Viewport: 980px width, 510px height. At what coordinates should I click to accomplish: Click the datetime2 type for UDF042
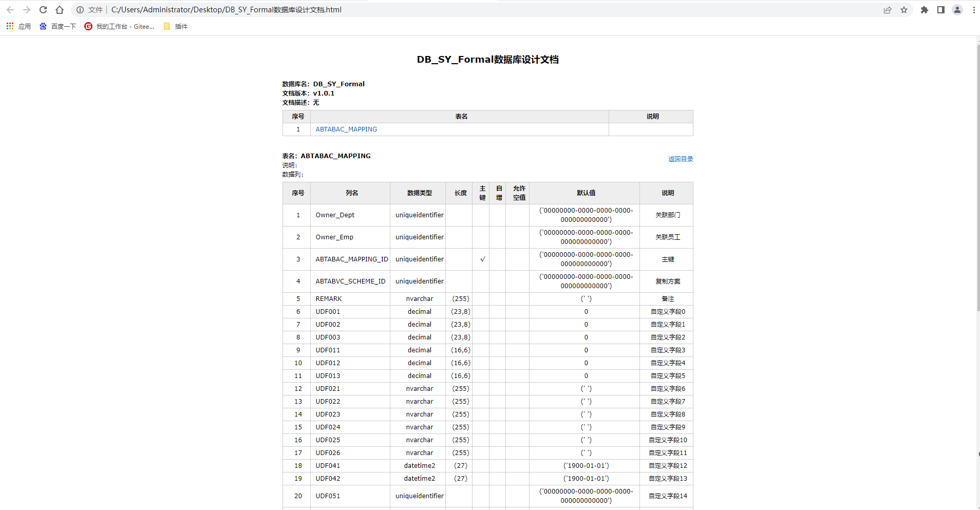tap(420, 479)
